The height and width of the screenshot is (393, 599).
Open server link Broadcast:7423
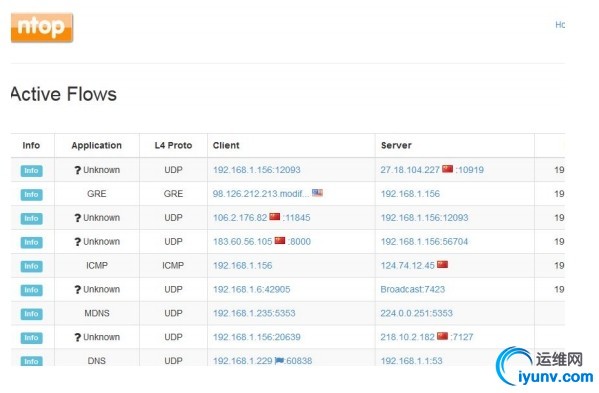(413, 289)
